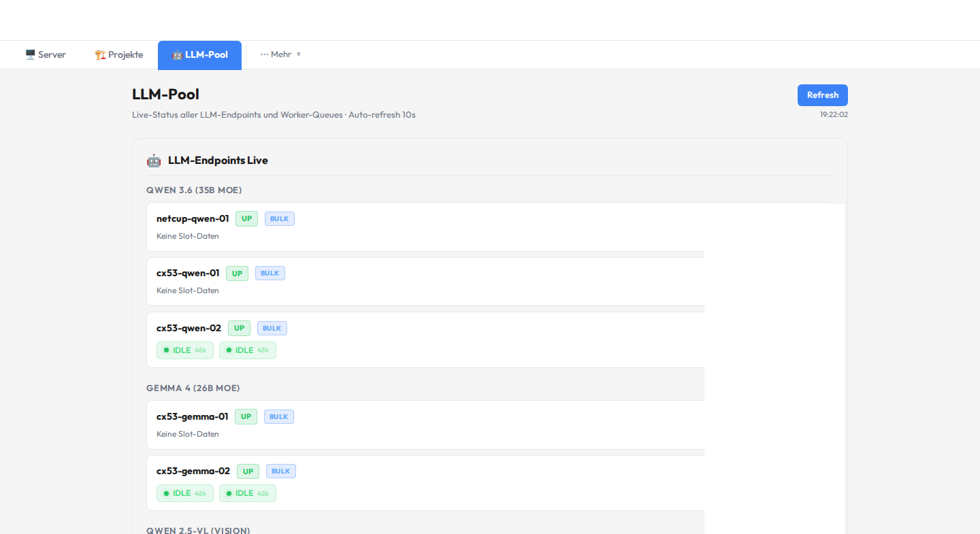Click the UP badge of cx53-gemma-01
The width and height of the screenshot is (980, 534).
click(246, 417)
